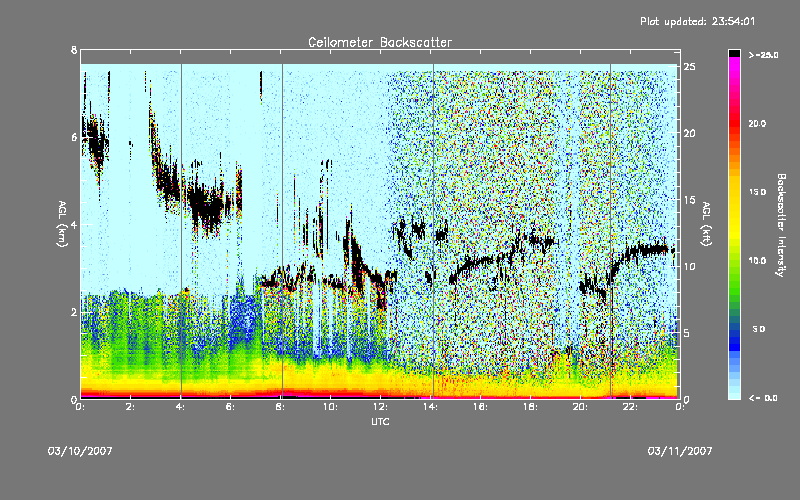The width and height of the screenshot is (800, 500).
Task: Click the "15" tick on the kft axis
Action: [690, 200]
